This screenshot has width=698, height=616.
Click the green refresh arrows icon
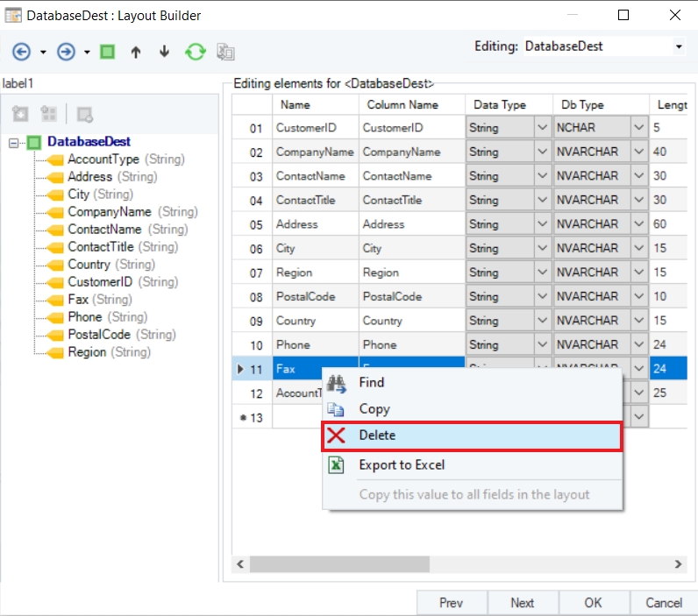point(195,52)
